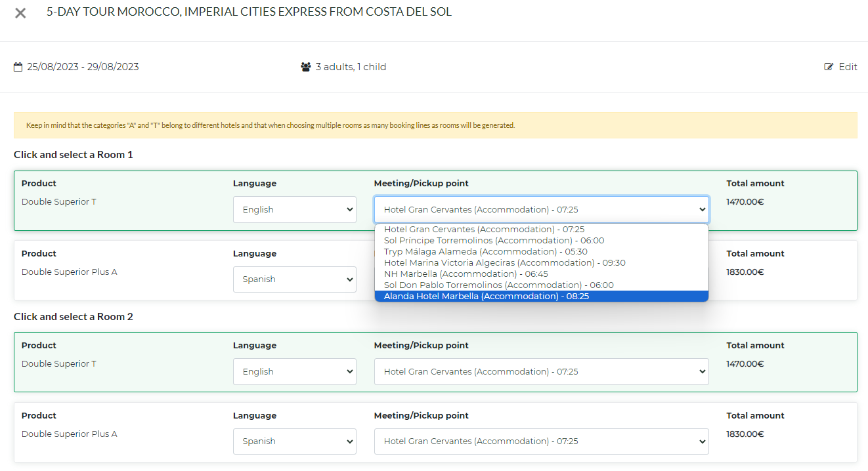Close the tour booking dialog

(20, 13)
